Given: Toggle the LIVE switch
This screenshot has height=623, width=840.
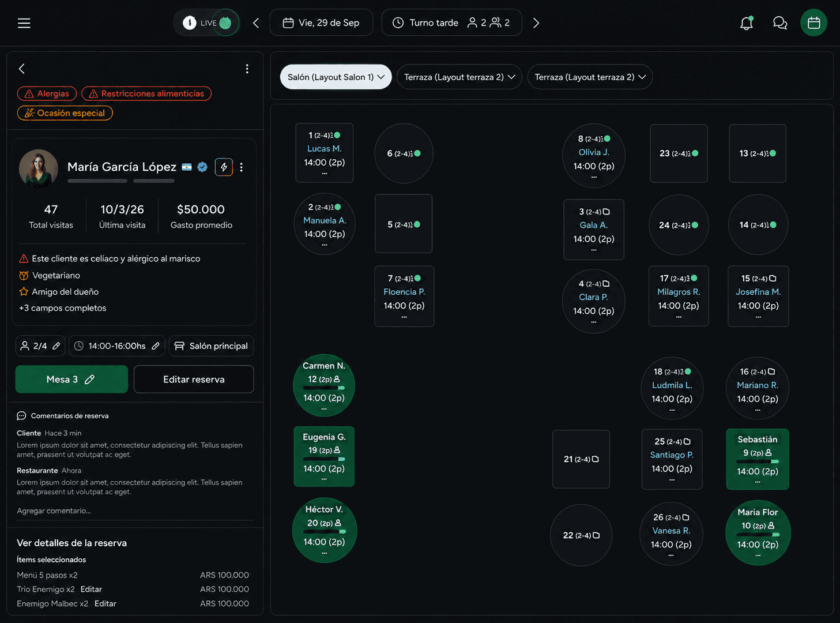Looking at the screenshot, I should 206,23.
